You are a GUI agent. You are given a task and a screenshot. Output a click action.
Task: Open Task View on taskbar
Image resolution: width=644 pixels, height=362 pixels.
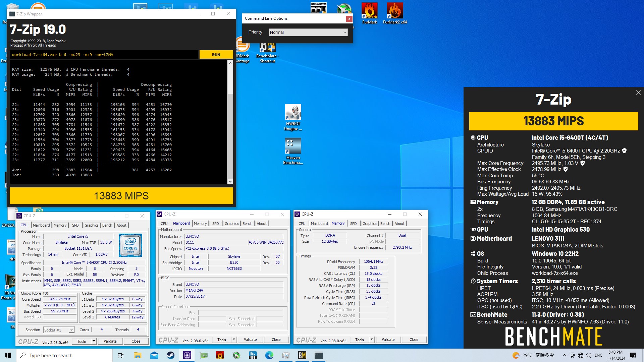(121, 355)
